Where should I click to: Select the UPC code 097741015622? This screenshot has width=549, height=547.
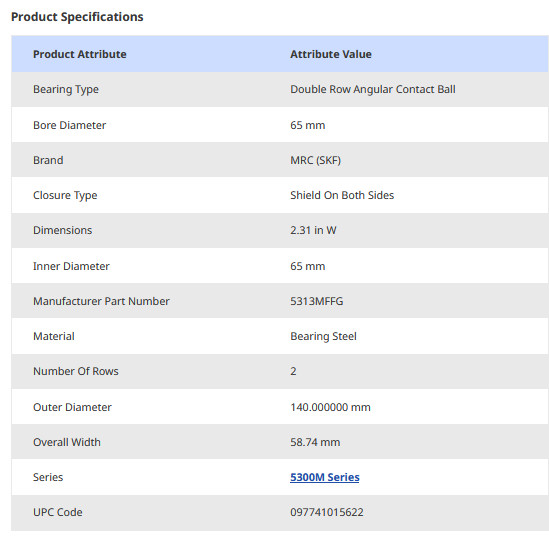coord(327,512)
